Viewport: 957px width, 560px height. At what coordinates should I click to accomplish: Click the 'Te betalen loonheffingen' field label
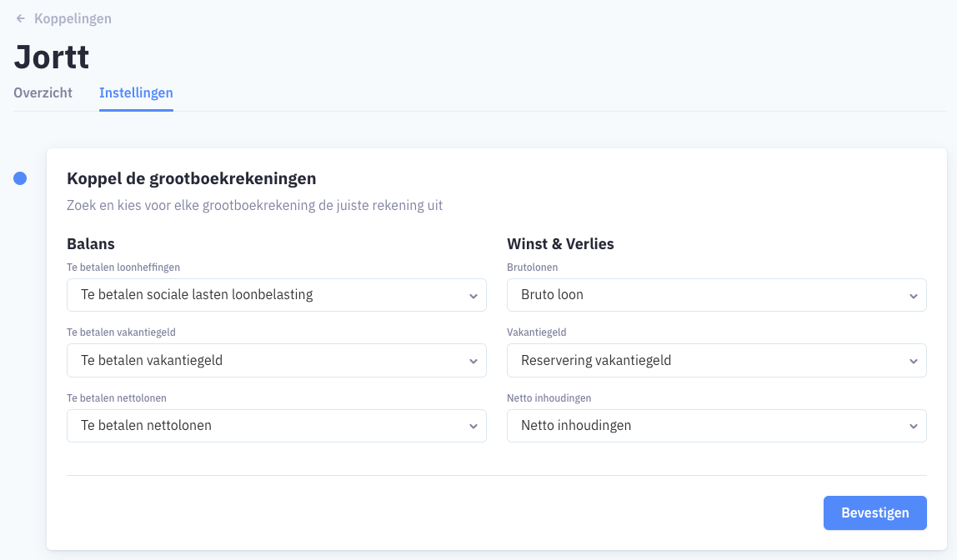123,267
